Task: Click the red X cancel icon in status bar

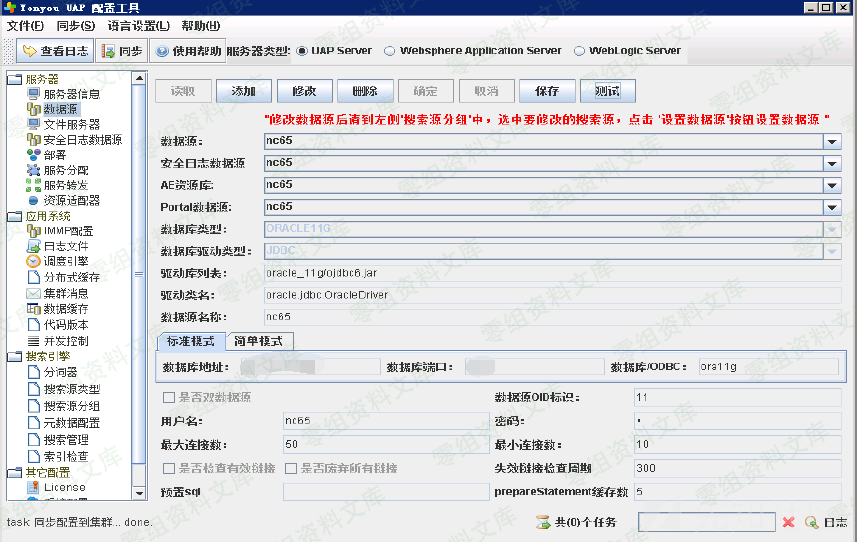Action: (788, 522)
